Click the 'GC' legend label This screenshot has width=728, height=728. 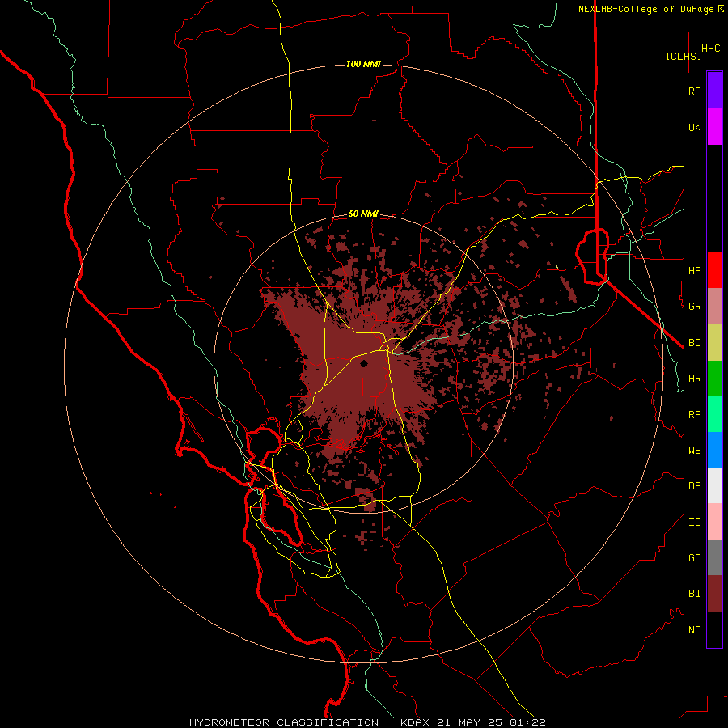point(694,557)
